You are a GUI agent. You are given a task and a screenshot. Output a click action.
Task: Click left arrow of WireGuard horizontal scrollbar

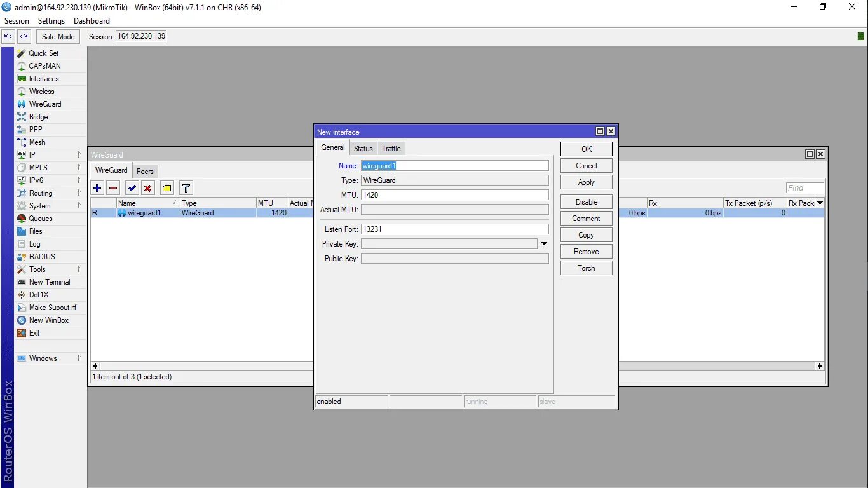pyautogui.click(x=96, y=366)
